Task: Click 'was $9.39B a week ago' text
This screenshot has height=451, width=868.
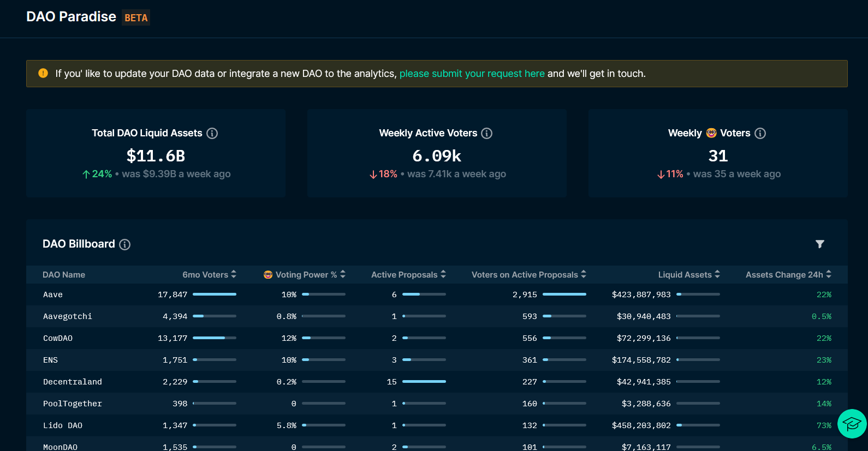Action: (176, 174)
